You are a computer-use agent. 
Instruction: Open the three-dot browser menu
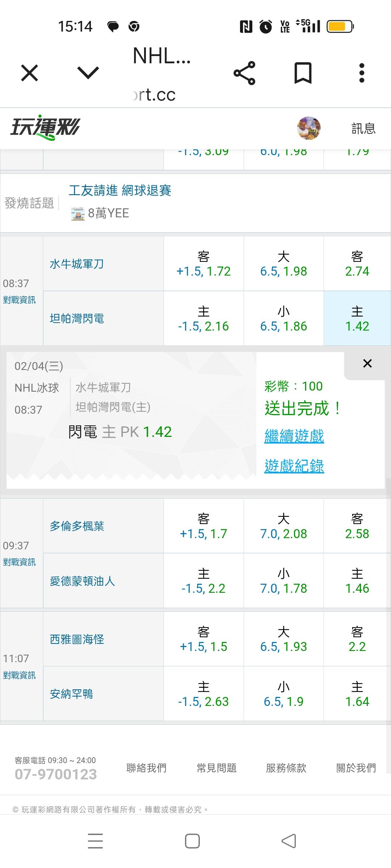point(361,73)
